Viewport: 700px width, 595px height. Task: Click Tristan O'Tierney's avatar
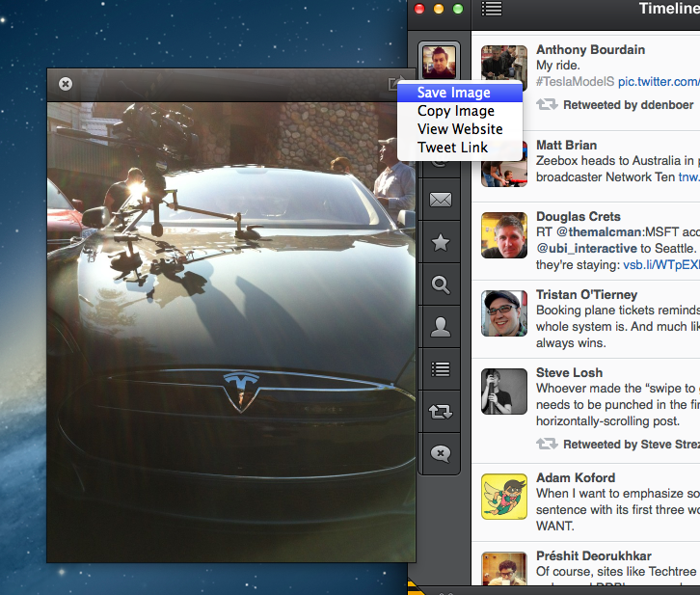pos(504,313)
